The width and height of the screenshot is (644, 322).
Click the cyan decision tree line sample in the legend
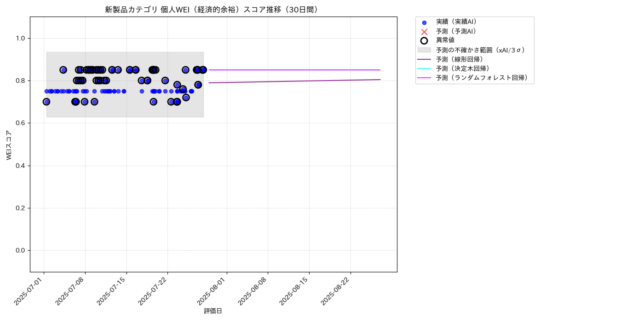pyautogui.click(x=424, y=69)
